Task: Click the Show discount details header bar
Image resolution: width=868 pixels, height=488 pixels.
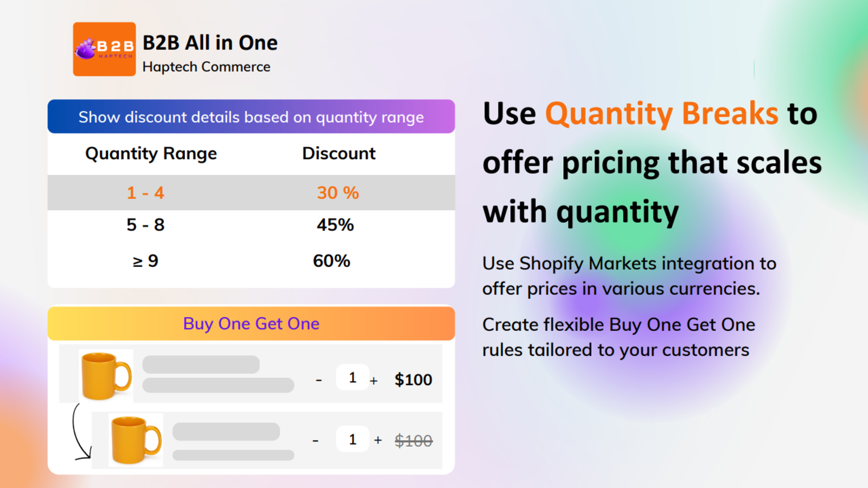Action: (x=251, y=117)
